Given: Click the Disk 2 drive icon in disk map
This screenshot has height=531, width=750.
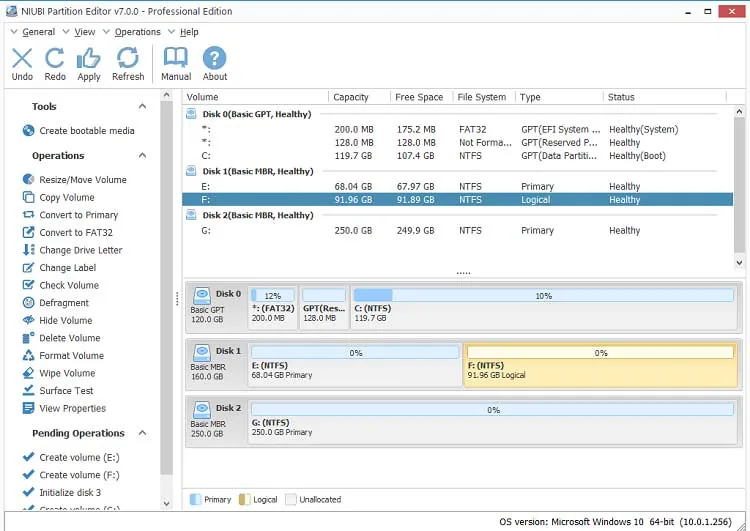Looking at the screenshot, I should [x=202, y=409].
